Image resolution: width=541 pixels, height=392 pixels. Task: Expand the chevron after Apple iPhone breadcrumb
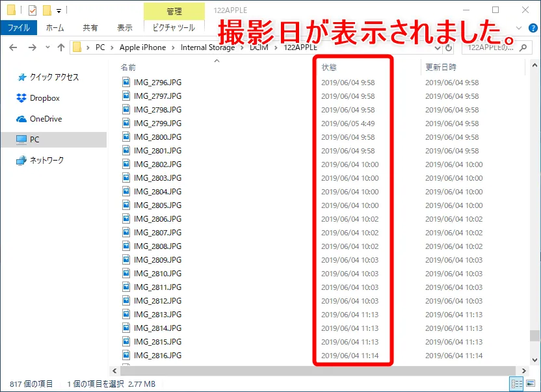[x=173, y=47]
